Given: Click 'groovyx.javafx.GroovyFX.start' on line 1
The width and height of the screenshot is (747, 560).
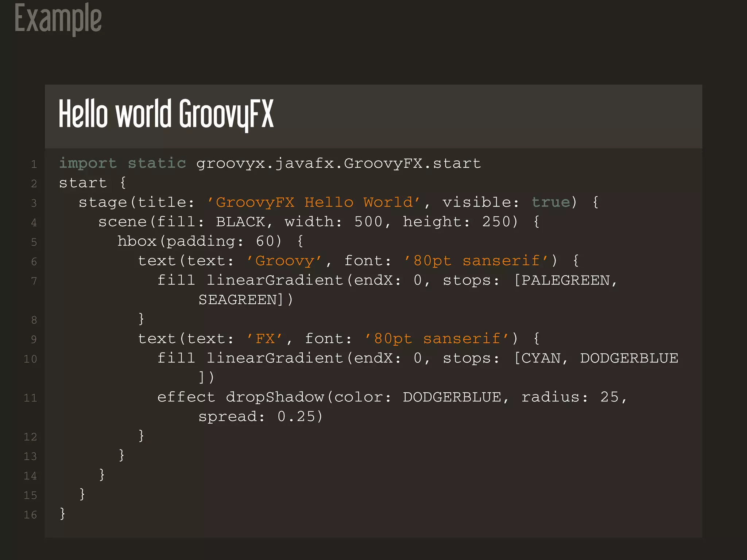Looking at the screenshot, I should coord(338,164).
